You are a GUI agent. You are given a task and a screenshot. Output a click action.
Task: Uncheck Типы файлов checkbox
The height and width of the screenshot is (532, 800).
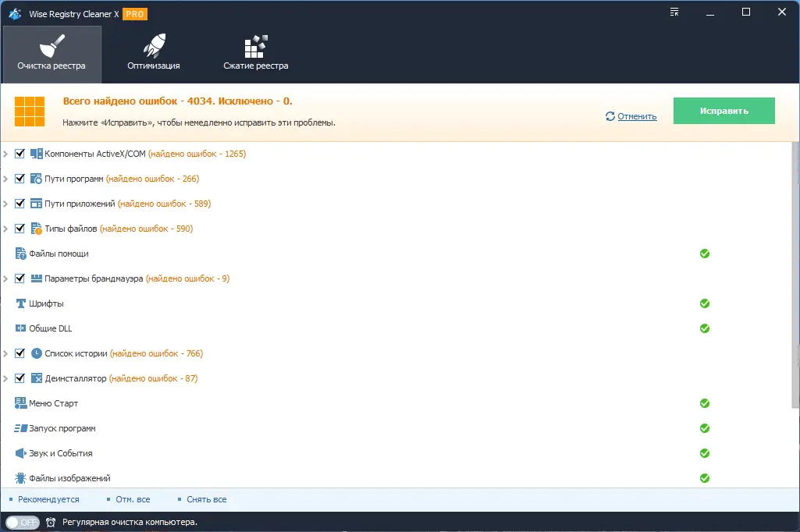pyautogui.click(x=20, y=229)
